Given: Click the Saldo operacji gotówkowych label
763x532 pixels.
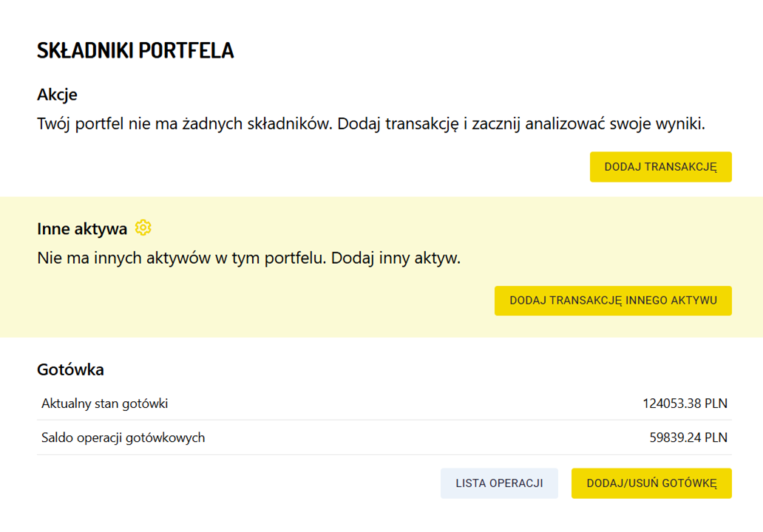Looking at the screenshot, I should [x=123, y=437].
